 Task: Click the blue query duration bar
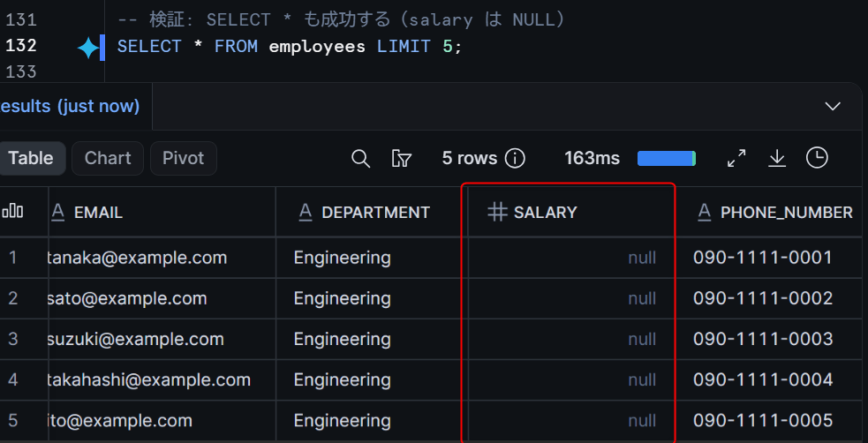[x=667, y=159]
